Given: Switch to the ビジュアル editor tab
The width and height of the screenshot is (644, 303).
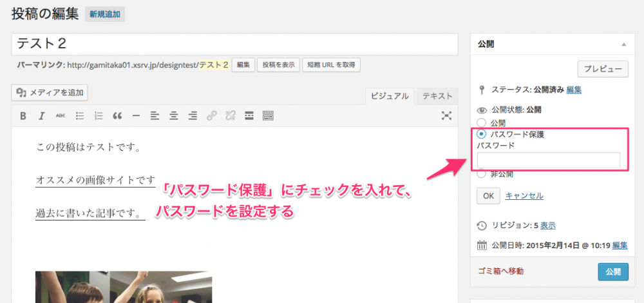Looking at the screenshot, I should click(390, 96).
